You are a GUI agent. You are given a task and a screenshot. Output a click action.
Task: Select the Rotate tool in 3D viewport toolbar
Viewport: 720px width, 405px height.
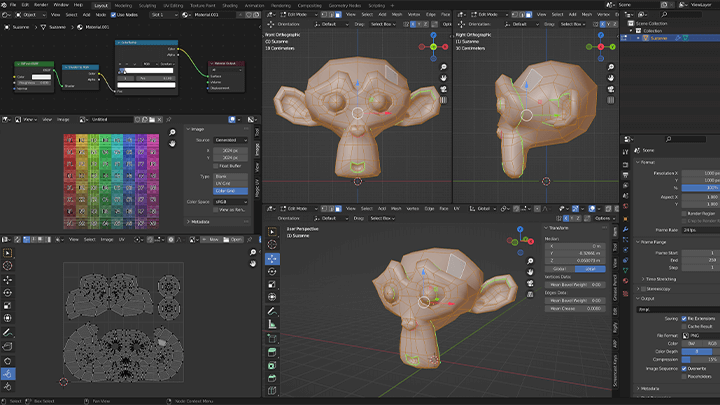pyautogui.click(x=272, y=272)
